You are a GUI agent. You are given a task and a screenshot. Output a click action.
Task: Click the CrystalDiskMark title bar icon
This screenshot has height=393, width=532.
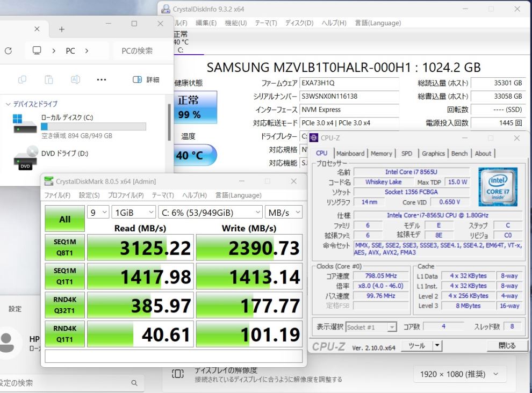[49, 181]
